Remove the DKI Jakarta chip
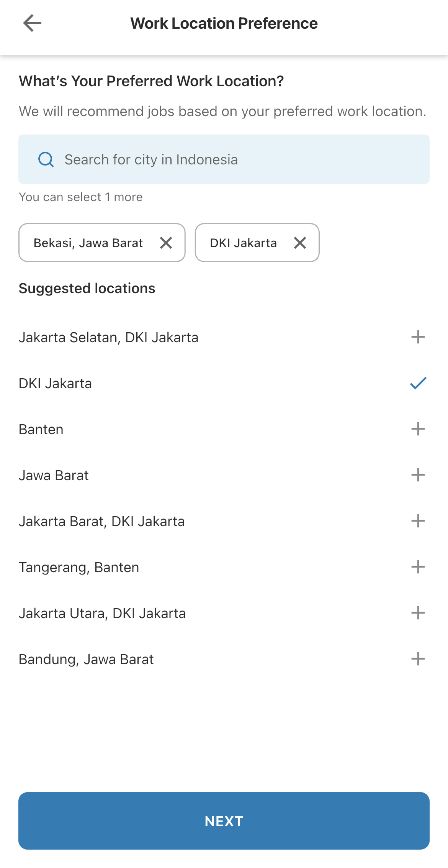This screenshot has height=868, width=448. (x=300, y=243)
